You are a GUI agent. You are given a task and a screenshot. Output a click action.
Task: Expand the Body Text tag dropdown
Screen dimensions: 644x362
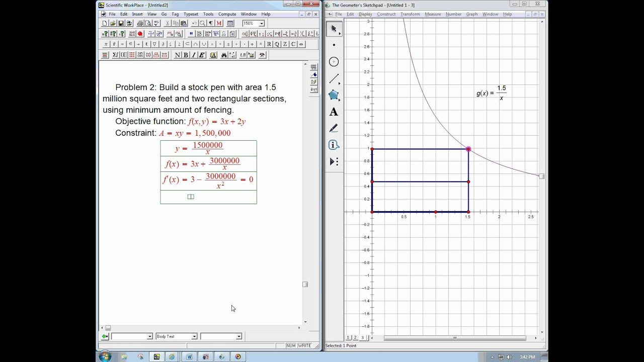click(194, 336)
